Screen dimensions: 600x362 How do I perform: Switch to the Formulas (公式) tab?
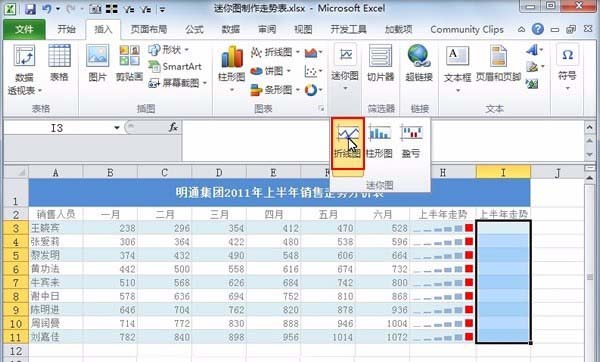pyautogui.click(x=194, y=29)
